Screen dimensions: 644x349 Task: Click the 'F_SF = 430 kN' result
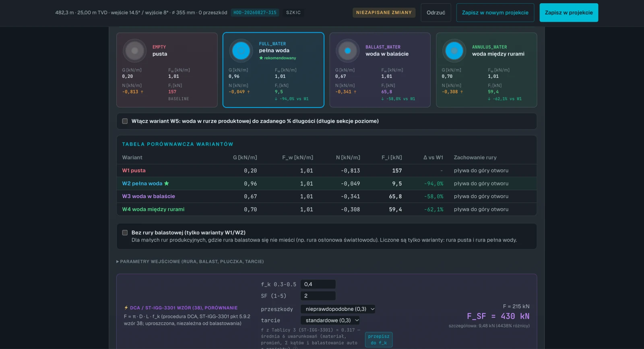click(498, 316)
